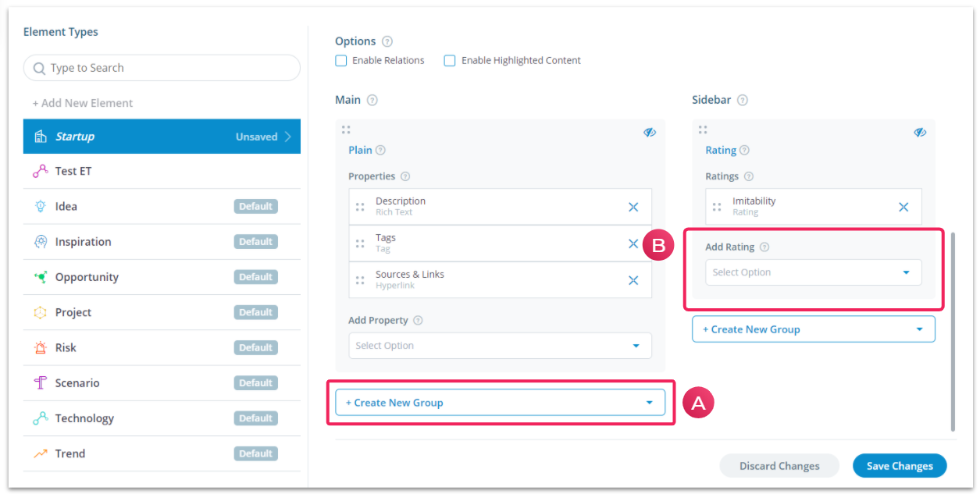Toggle visibility of the Rating group
This screenshot has width=980, height=494.
coord(920,132)
